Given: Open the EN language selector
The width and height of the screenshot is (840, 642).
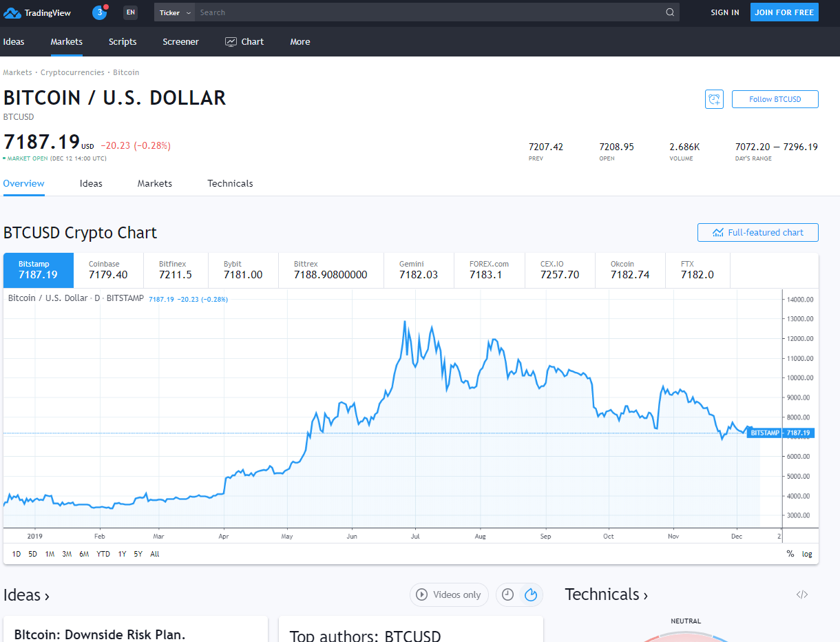Looking at the screenshot, I should [131, 12].
